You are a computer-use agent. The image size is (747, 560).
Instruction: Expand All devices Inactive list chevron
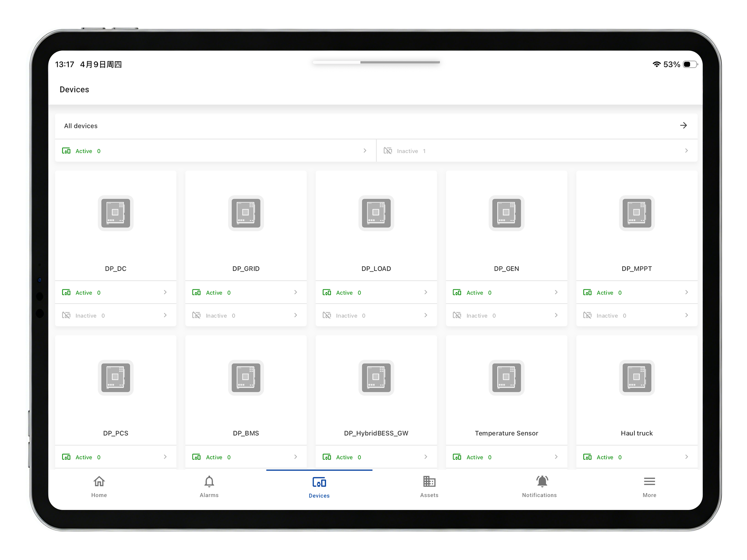pyautogui.click(x=686, y=151)
